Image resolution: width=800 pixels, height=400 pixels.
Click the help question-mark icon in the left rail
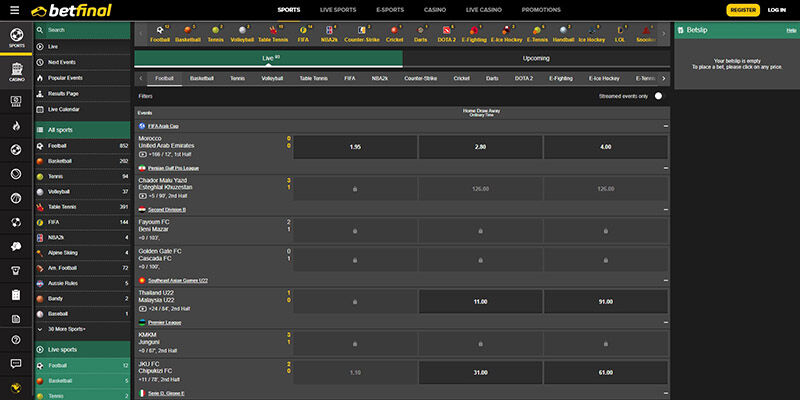point(16,340)
